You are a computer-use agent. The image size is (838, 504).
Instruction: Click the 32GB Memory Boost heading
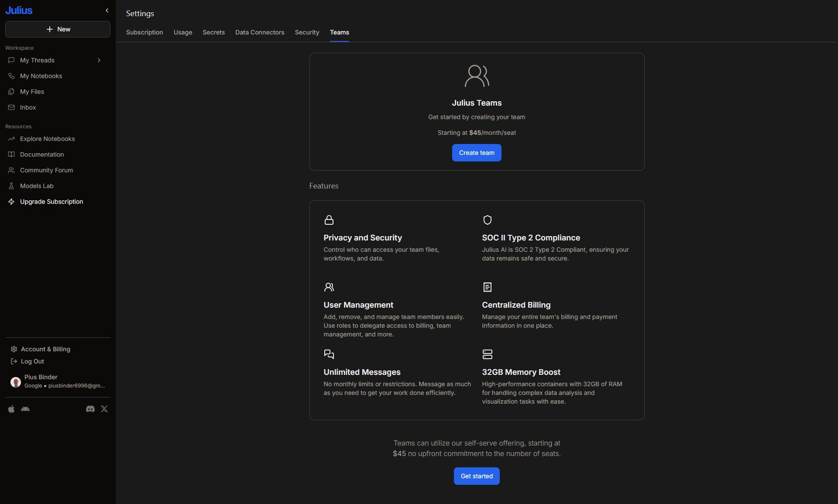coord(521,372)
